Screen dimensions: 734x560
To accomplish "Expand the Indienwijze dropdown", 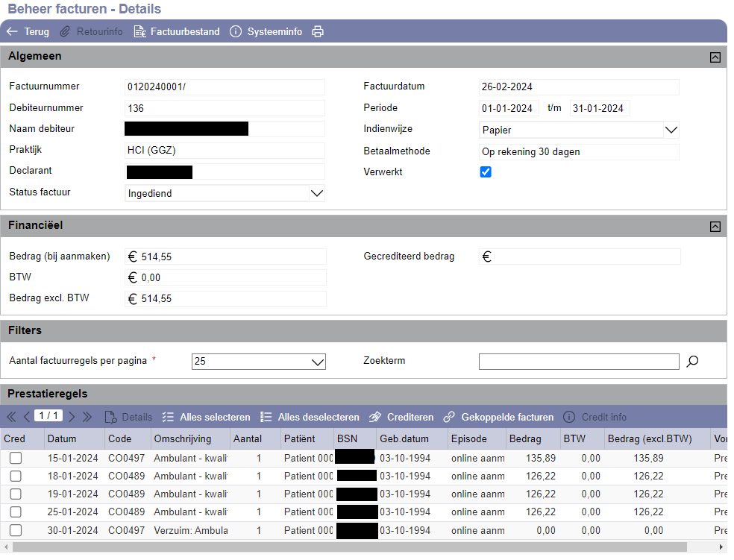I will [x=671, y=130].
